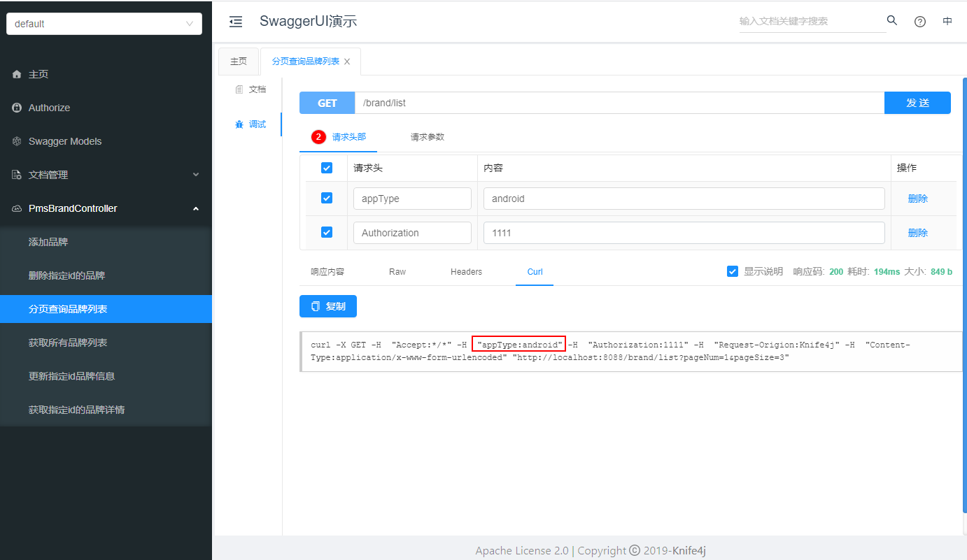Viewport: 967px width, 560px height.
Task: Click the 复制 copy button
Action: 328,306
